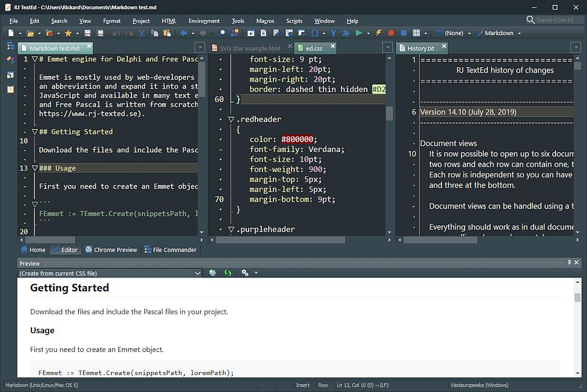The image size is (587, 392).
Task: Click the document views grid icon
Action: tap(416, 33)
